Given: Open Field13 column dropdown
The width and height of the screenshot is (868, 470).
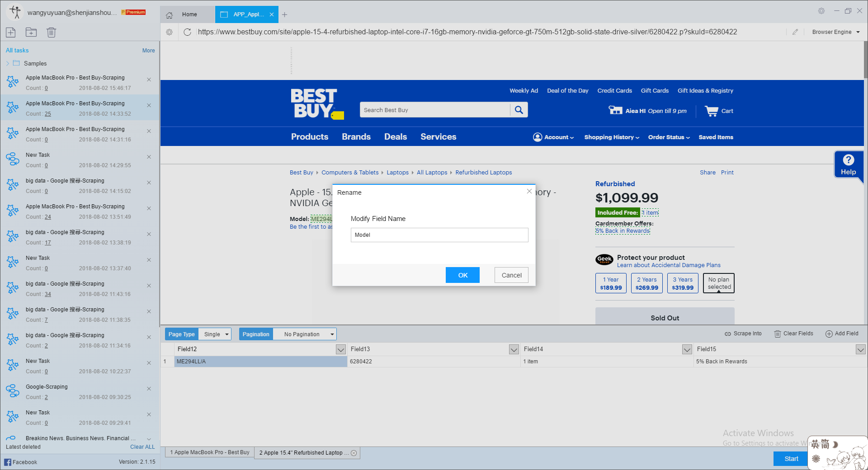Looking at the screenshot, I should [514, 349].
